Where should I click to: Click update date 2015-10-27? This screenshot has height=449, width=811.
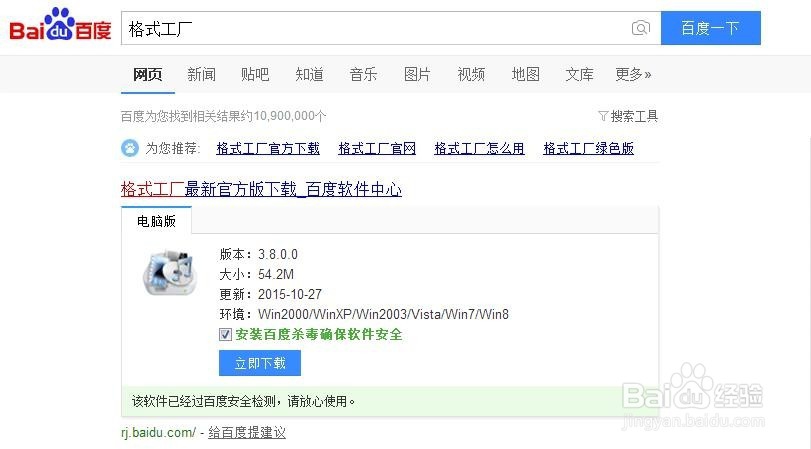pyautogui.click(x=290, y=294)
